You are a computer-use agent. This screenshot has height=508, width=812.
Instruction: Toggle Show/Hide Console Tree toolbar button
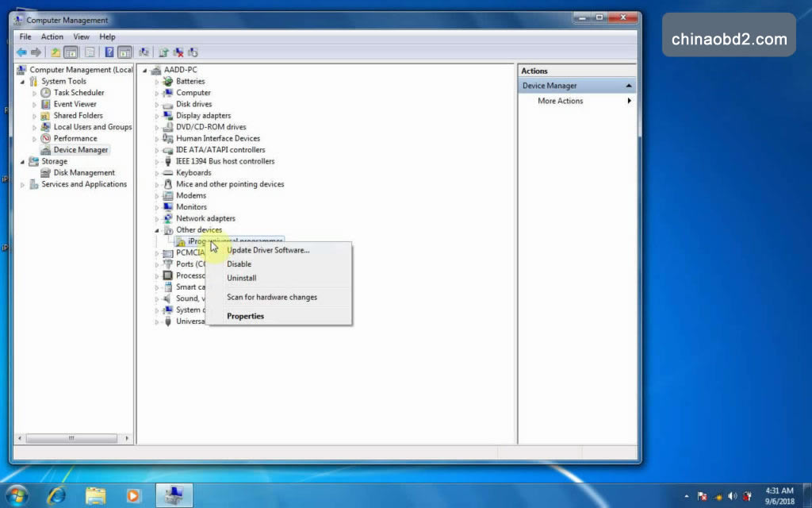tap(71, 52)
